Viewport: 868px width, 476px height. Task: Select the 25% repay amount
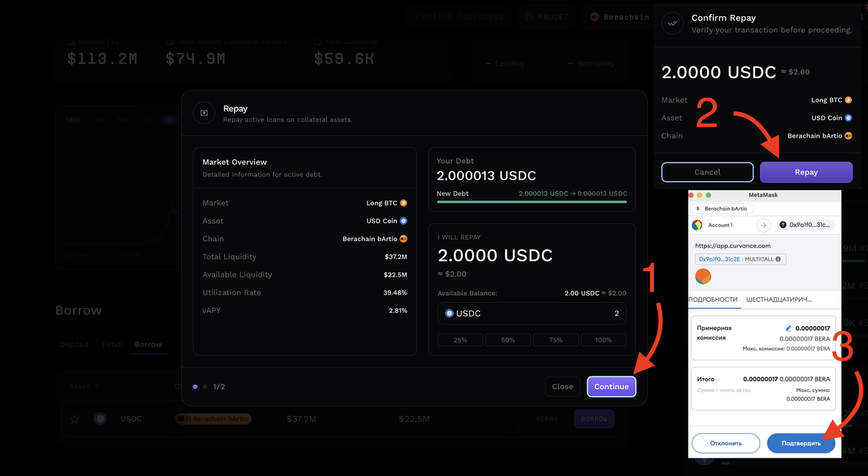pos(460,340)
